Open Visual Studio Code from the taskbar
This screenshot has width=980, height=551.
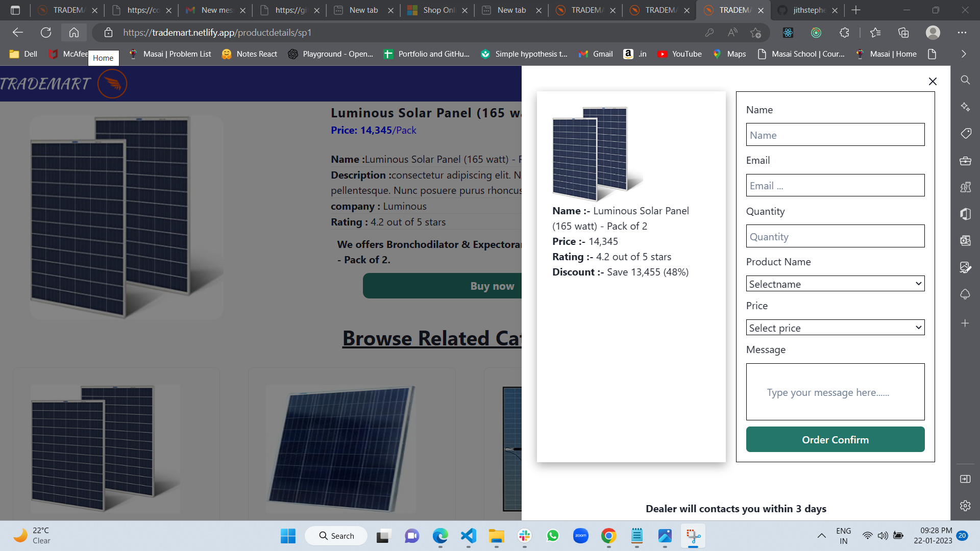pyautogui.click(x=468, y=536)
